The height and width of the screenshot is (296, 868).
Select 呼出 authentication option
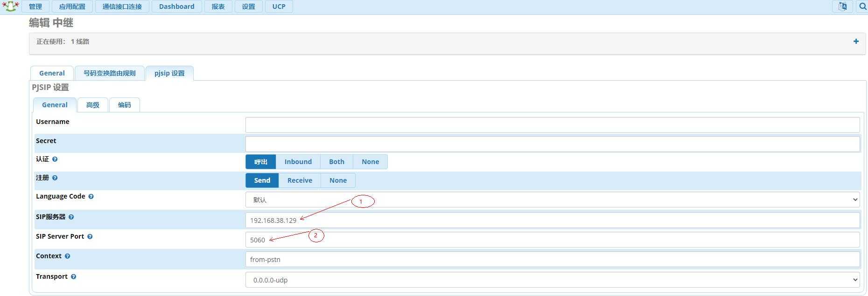261,162
